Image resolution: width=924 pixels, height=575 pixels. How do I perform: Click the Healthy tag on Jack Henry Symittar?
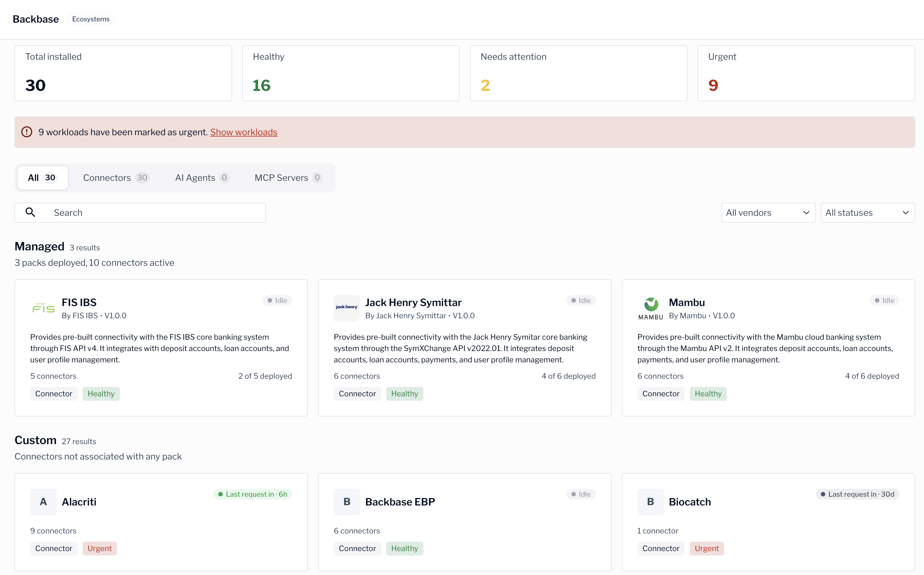(404, 394)
